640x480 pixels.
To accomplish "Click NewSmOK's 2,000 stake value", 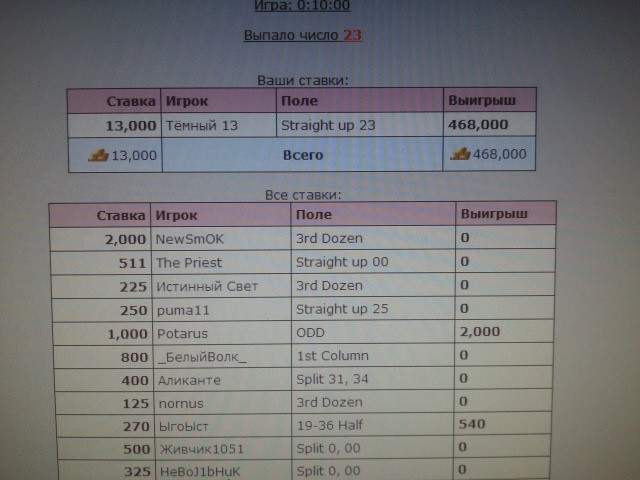I will pyautogui.click(x=125, y=239).
